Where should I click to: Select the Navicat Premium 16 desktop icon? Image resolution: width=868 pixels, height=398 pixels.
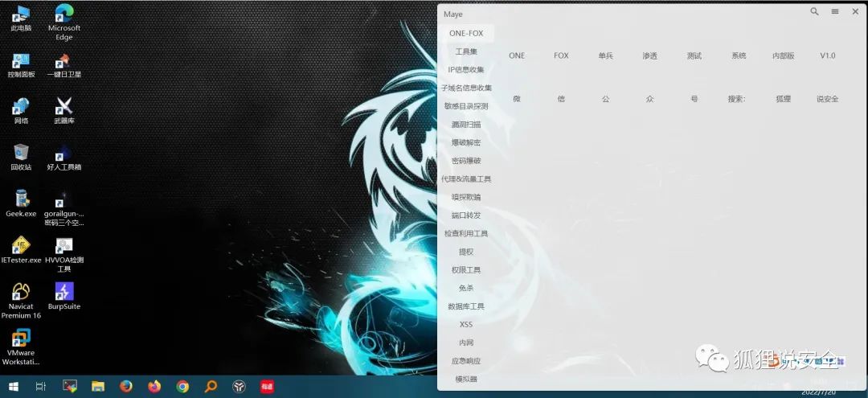21,301
